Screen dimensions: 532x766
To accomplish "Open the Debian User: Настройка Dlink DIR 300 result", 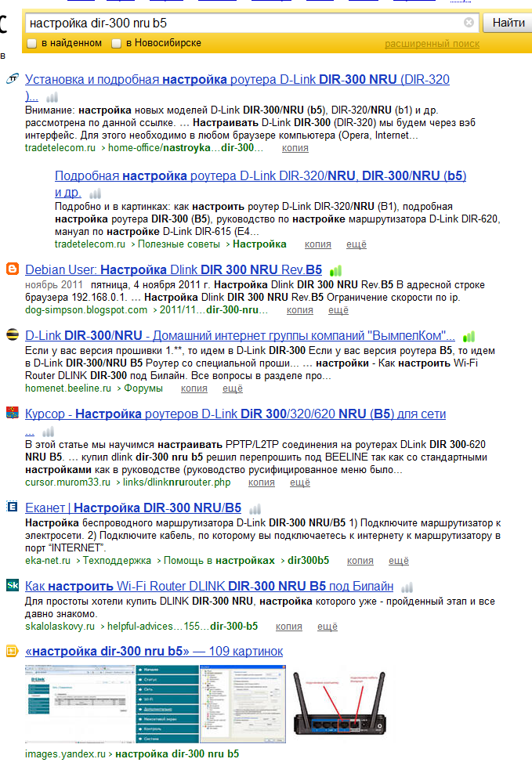I will [173, 269].
